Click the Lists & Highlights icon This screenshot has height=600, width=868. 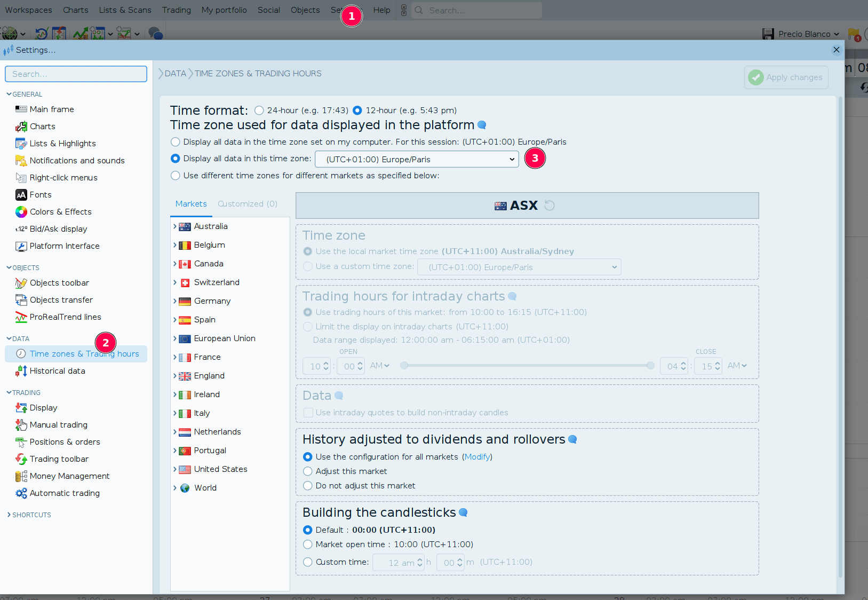coord(21,144)
